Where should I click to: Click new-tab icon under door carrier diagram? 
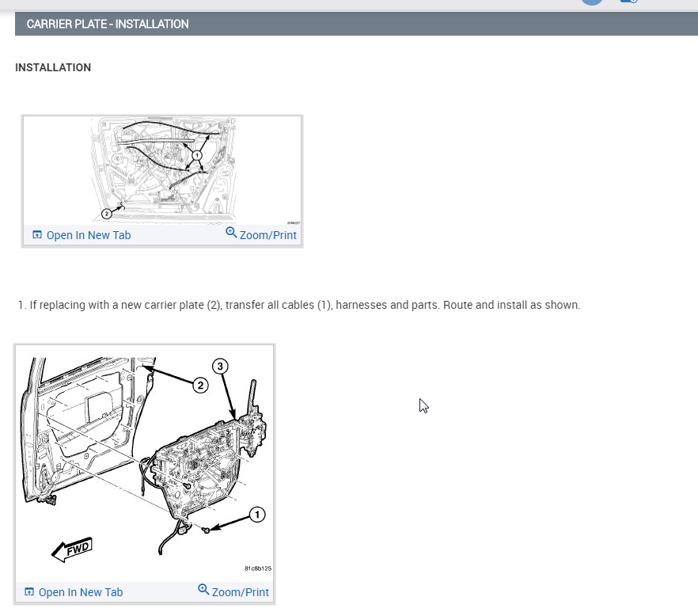tap(29, 592)
